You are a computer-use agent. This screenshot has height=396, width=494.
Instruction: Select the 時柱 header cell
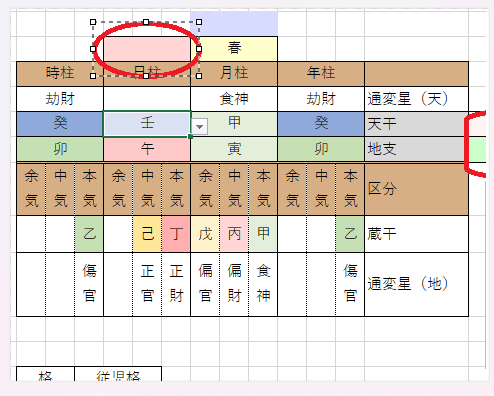(60, 74)
